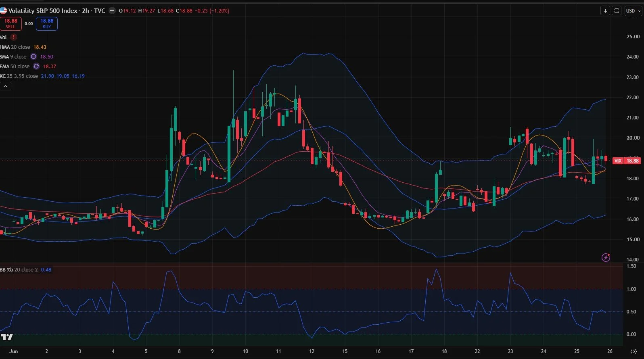Click the down arrow icon left of USD
Viewport: 644px width, 359px height.
pos(605,11)
